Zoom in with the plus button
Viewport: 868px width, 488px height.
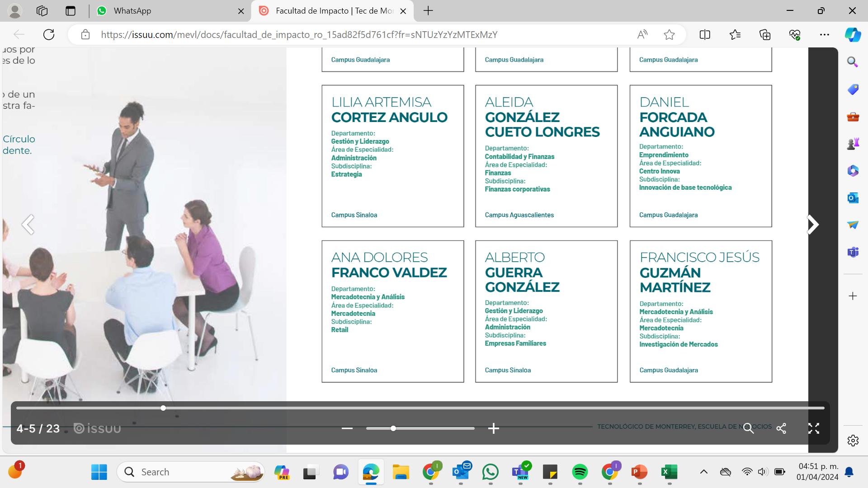tap(494, 428)
